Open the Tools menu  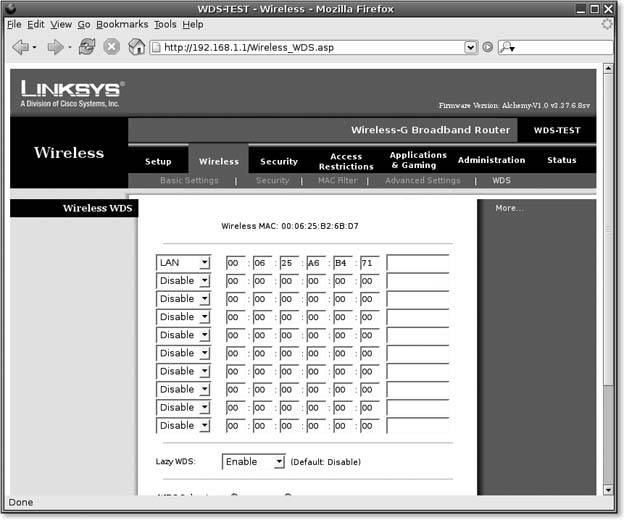165,24
